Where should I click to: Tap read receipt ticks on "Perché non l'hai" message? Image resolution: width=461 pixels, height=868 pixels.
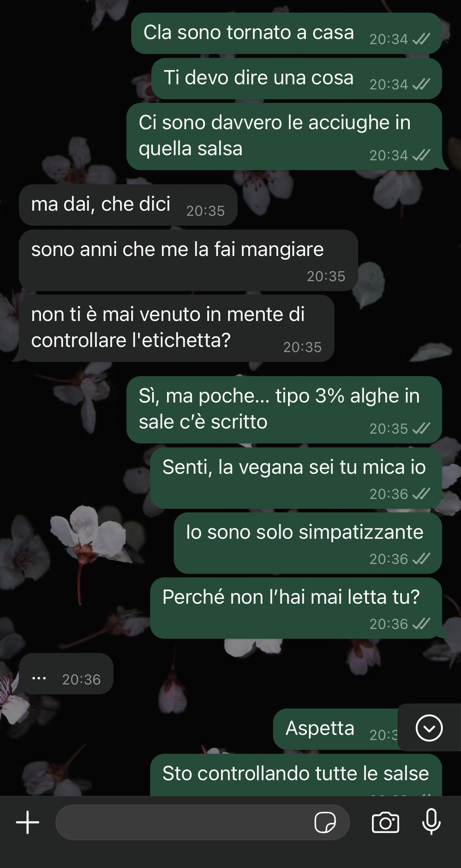[421, 624]
